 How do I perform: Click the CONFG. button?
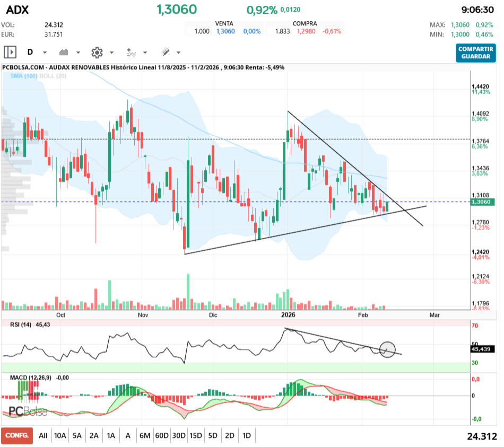pyautogui.click(x=17, y=435)
